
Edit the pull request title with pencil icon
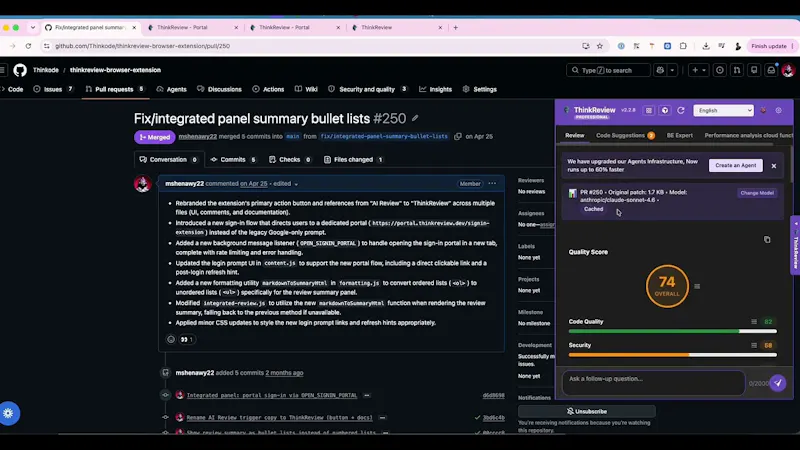[x=415, y=118]
